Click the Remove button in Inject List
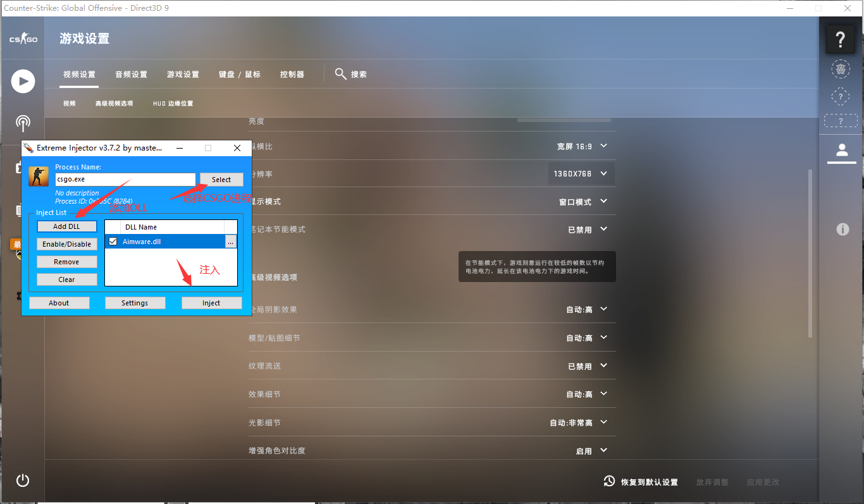The height and width of the screenshot is (504, 864). [66, 262]
